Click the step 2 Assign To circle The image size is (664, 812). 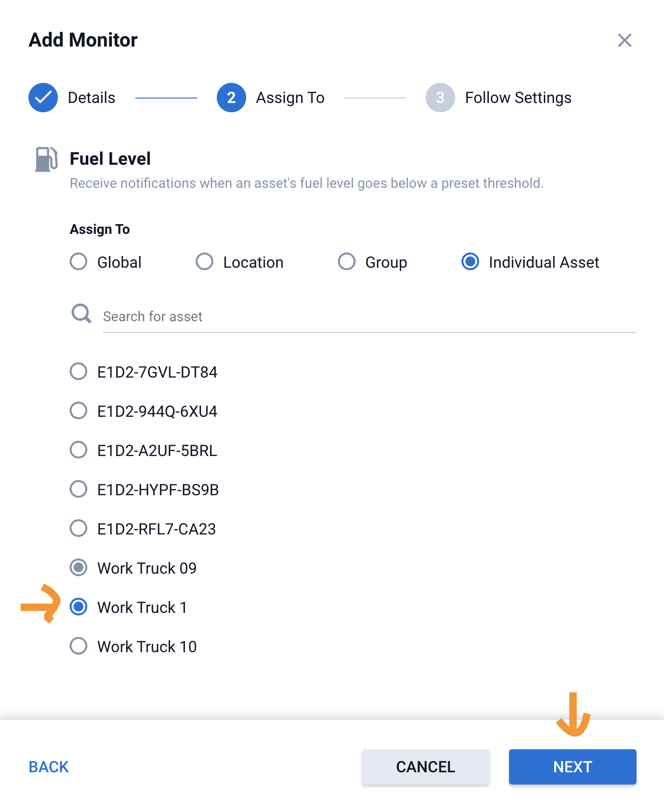pos(231,98)
